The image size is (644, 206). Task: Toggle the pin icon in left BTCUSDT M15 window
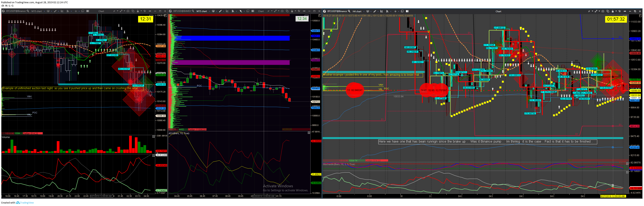150,11
